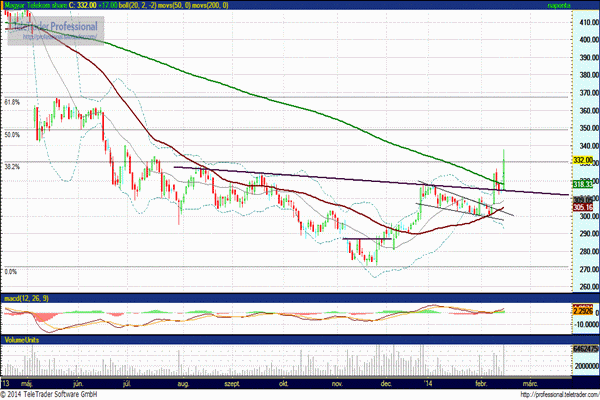Click the '14 year axis label
The height and width of the screenshot is (400, 600).
click(x=428, y=384)
